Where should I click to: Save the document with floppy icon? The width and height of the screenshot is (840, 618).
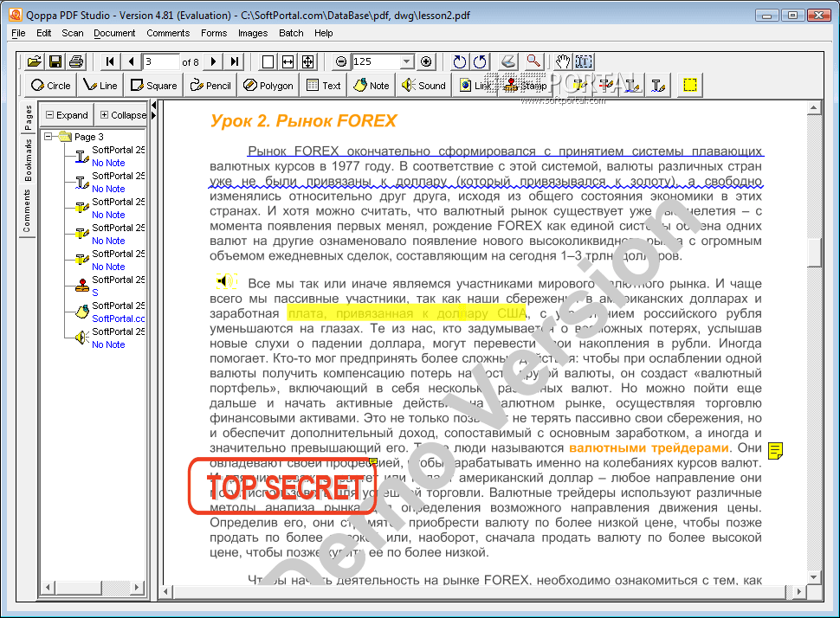tap(55, 61)
